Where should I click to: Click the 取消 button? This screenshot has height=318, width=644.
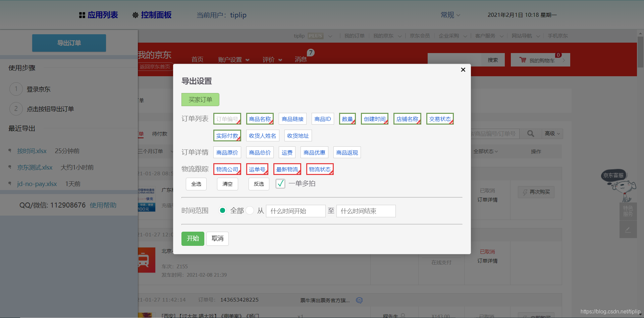click(x=217, y=238)
